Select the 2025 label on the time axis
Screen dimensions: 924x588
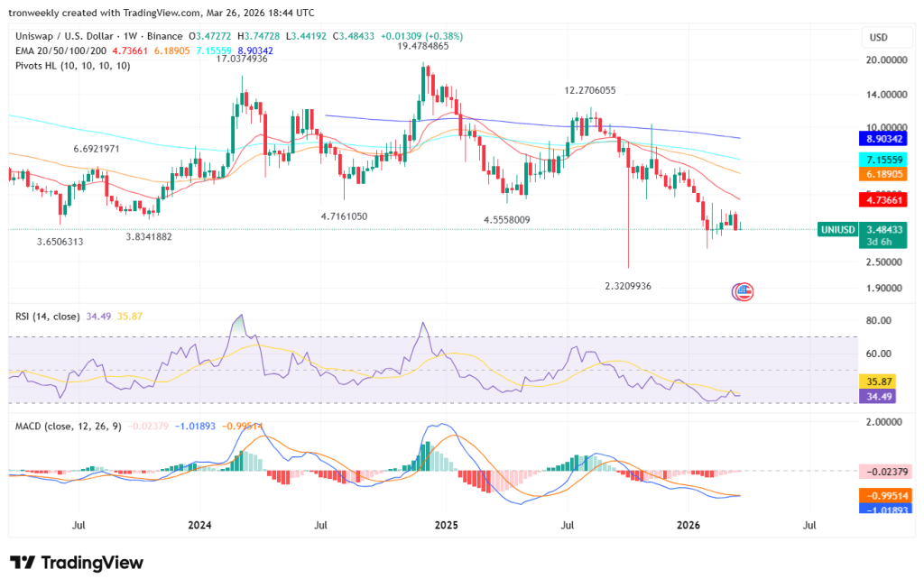point(448,525)
